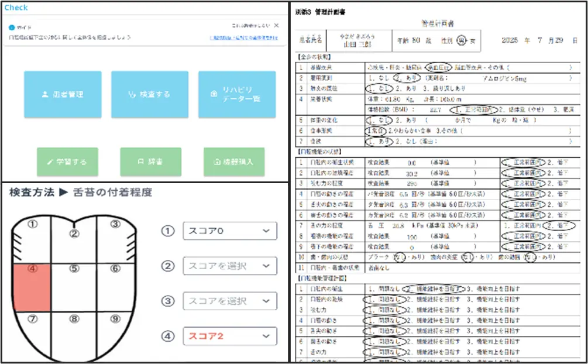This screenshot has height=364, width=588.
Task: Click the green 学習する button
Action: click(67, 162)
